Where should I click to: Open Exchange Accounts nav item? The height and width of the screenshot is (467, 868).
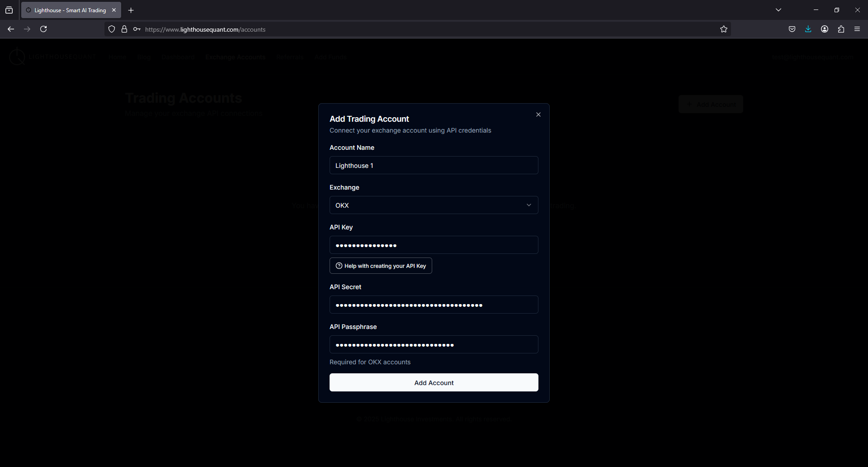[235, 57]
